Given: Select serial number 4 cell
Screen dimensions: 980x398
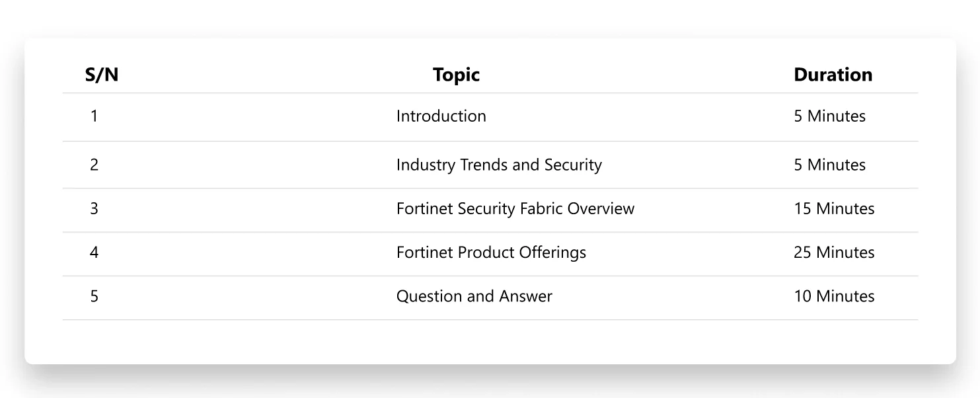Looking at the screenshot, I should [x=94, y=253].
